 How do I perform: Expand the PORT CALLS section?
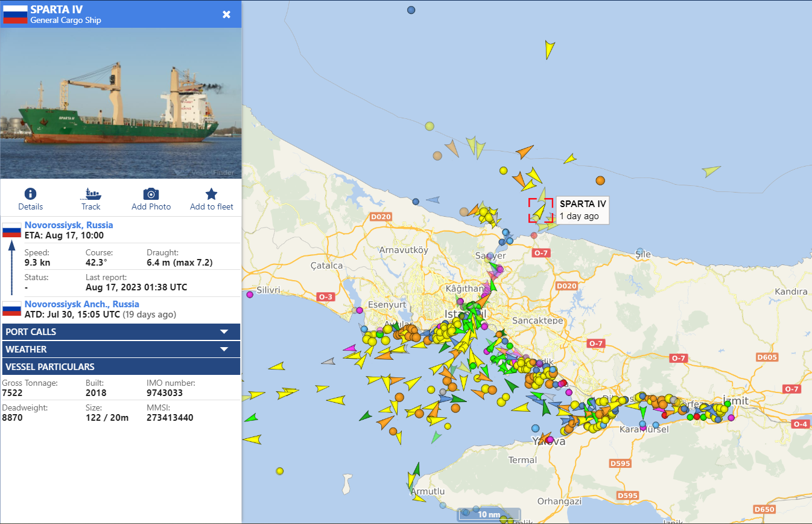121,331
